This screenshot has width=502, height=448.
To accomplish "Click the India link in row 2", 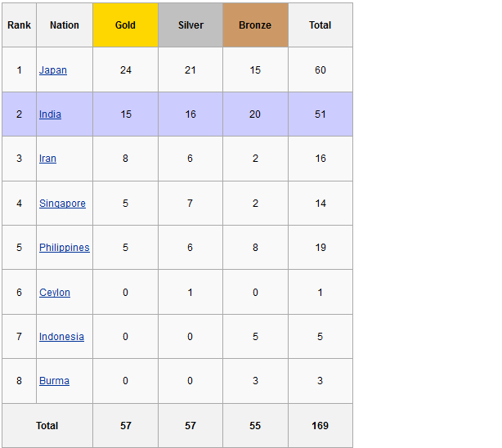I will (x=50, y=114).
